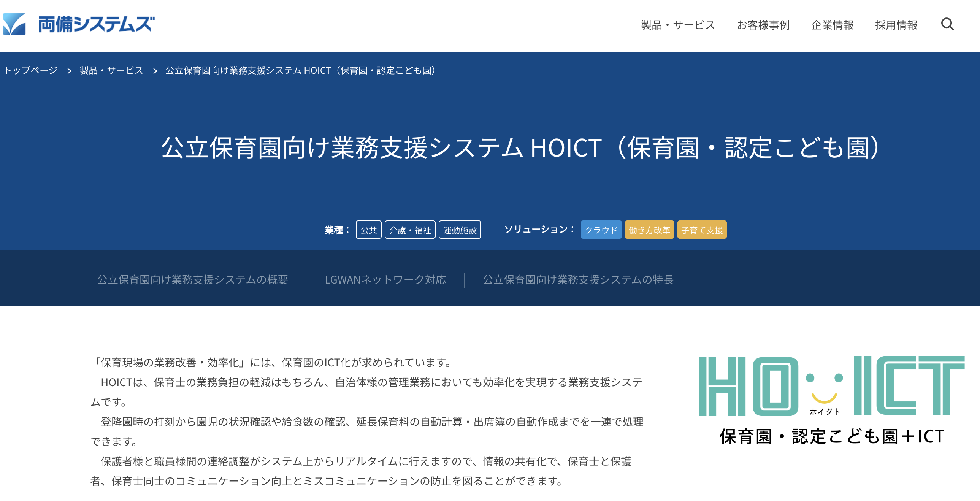This screenshot has height=501, width=980.
Task: Go to トップページ breadcrumb link
Action: click(31, 70)
